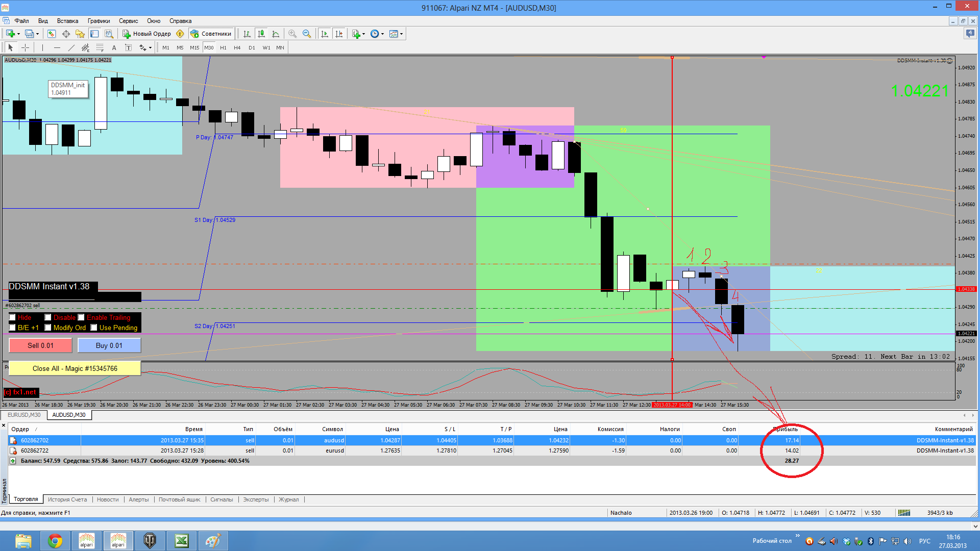Toggle the Terminal panel icon
This screenshot has height=551, width=980.
click(94, 34)
